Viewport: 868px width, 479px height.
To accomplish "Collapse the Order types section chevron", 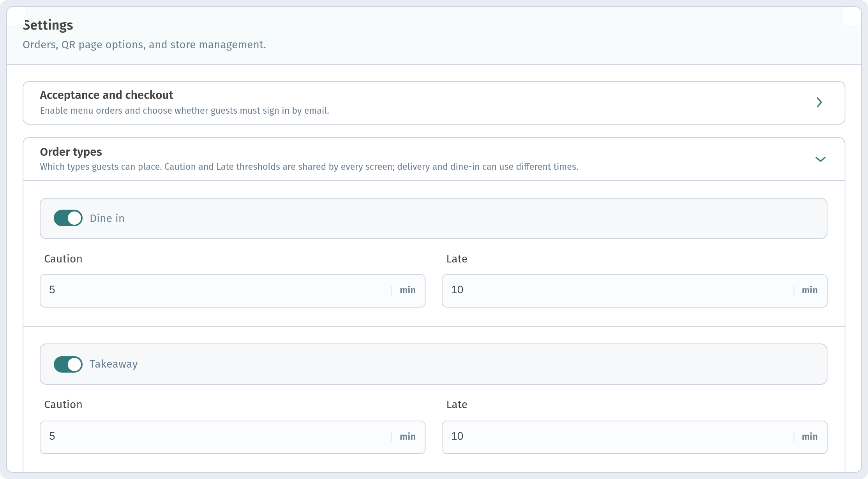I will coord(820,159).
